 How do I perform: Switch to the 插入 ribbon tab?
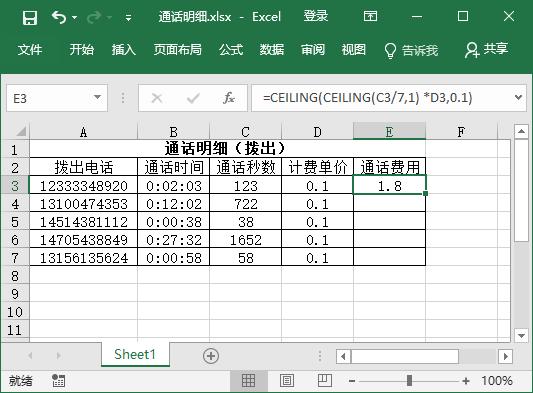pos(124,50)
